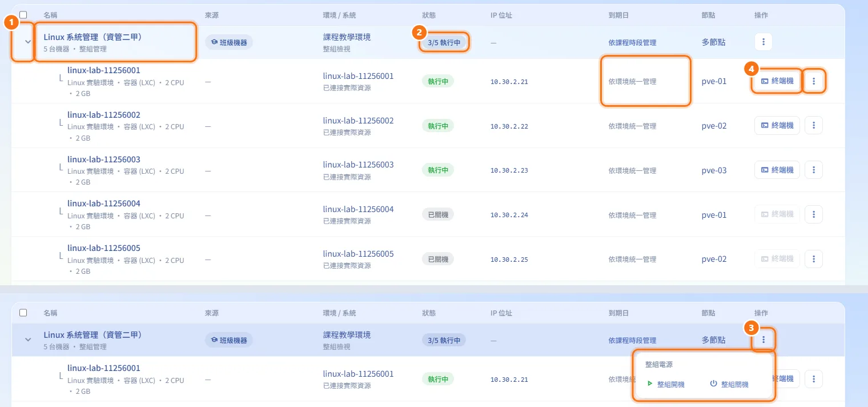Click the 班級機器 badge in the upper table
This screenshot has width=868, height=407.
(229, 42)
